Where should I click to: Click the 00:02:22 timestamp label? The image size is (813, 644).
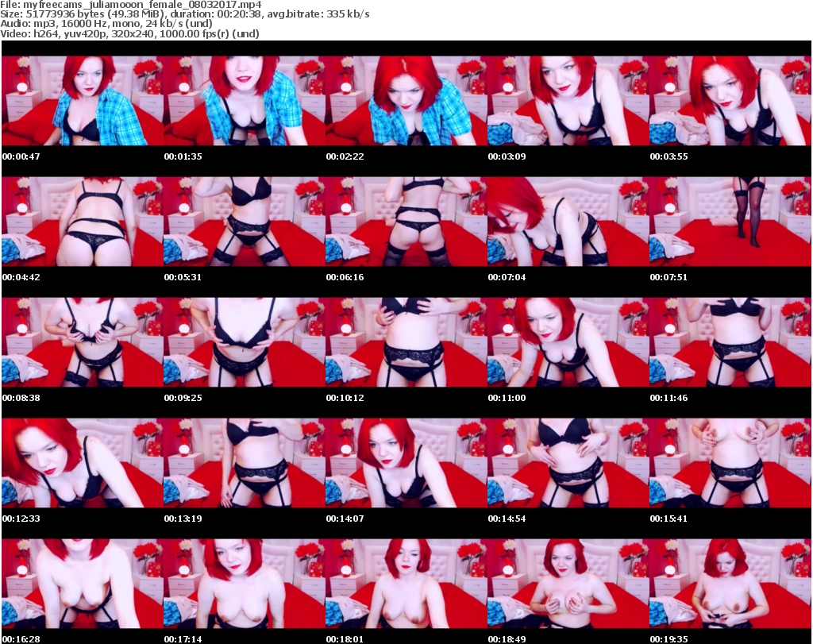point(345,156)
